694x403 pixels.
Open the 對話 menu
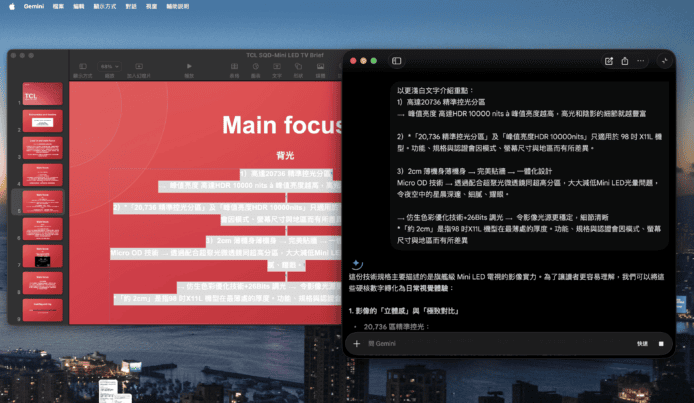[x=131, y=6]
